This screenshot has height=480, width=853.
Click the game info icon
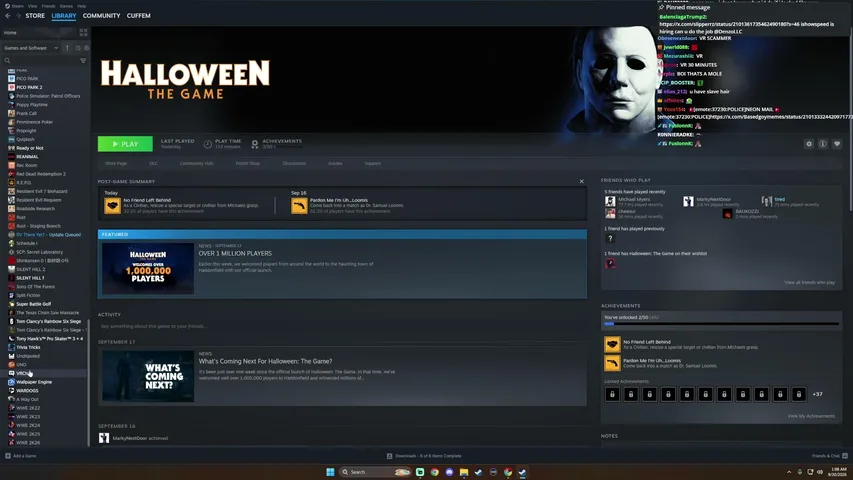823,144
